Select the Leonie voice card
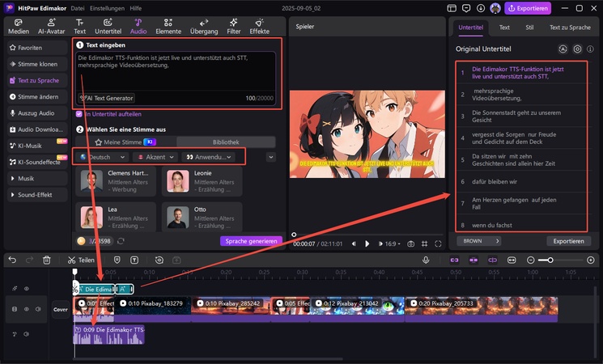This screenshot has height=364, width=603. (x=202, y=181)
